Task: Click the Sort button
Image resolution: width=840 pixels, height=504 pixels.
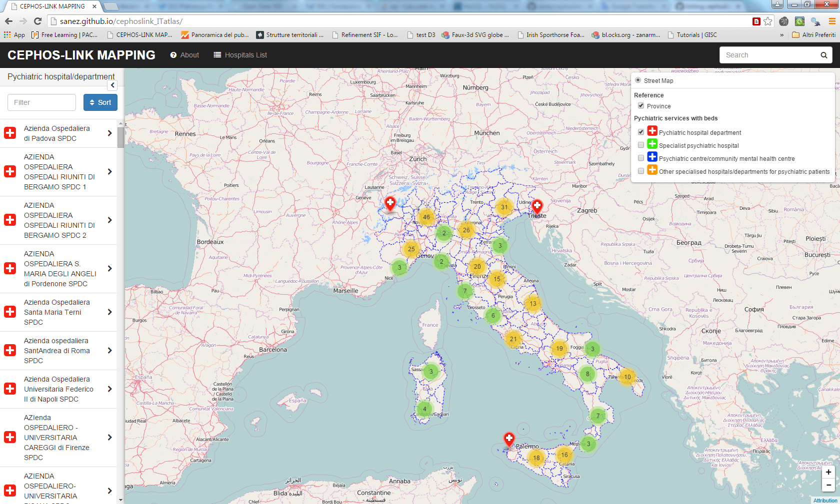Action: tap(100, 102)
